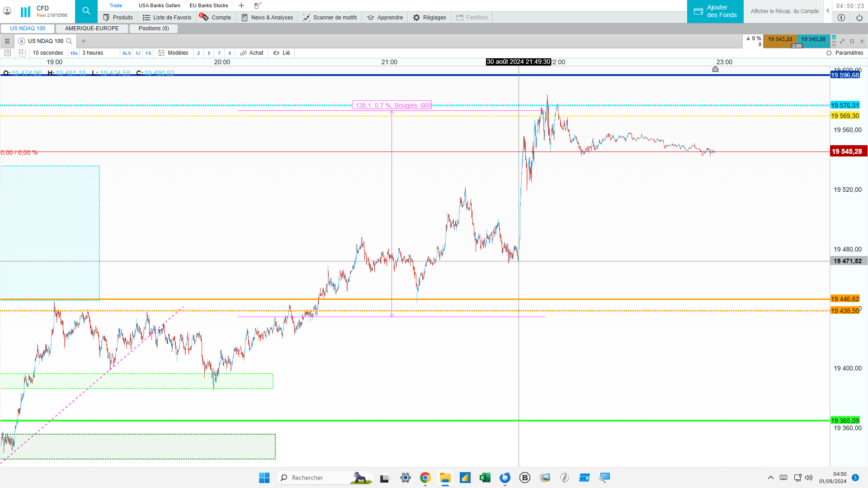Image resolution: width=868 pixels, height=488 pixels.
Task: Toggle one-click trading mouse icon
Action: pyautogui.click(x=258, y=5)
